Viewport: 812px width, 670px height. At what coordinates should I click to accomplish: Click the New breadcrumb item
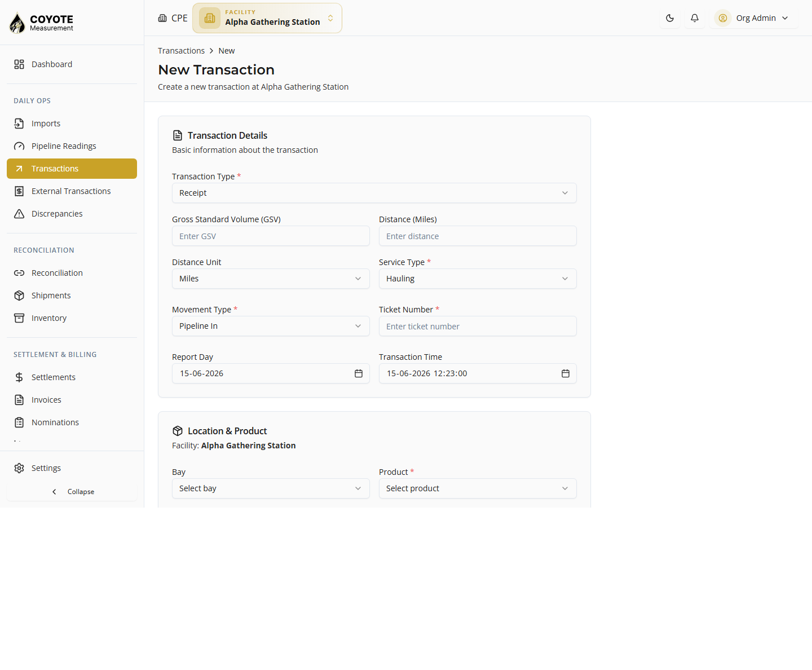[x=227, y=51]
